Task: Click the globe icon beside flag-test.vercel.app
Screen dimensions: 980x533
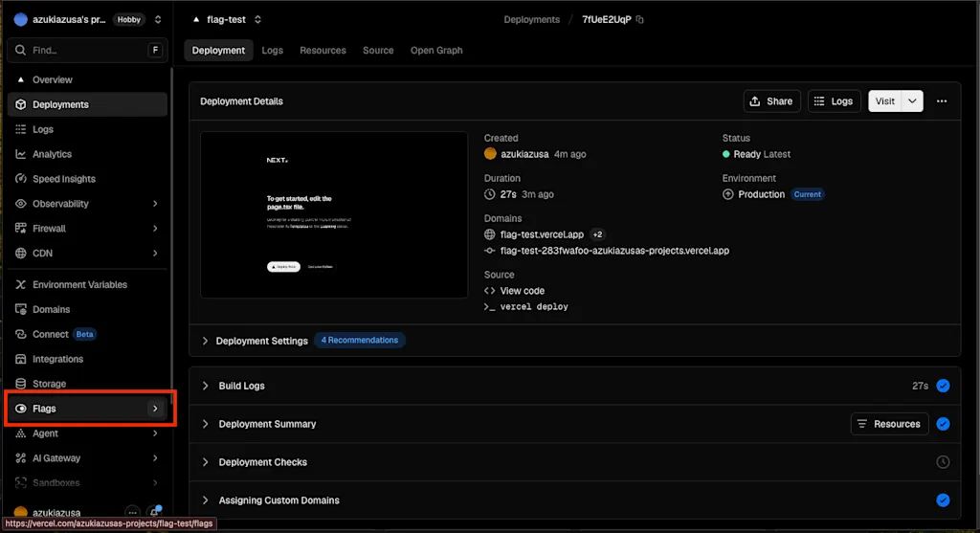Action: click(489, 234)
